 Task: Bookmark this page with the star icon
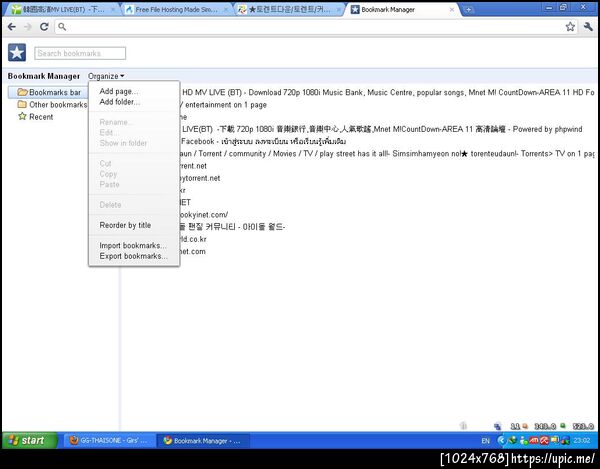(570, 26)
